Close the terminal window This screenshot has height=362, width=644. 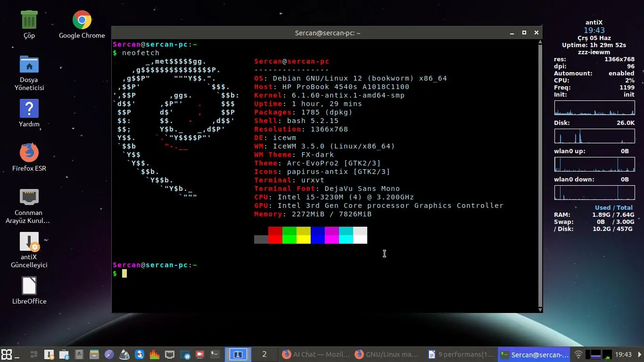pyautogui.click(x=537, y=33)
